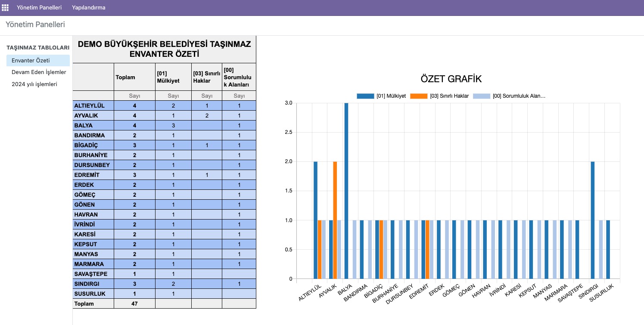Click the ALTIEYLÜL row label in table
Image resolution: width=644 pixels, height=325 pixels.
pos(89,105)
